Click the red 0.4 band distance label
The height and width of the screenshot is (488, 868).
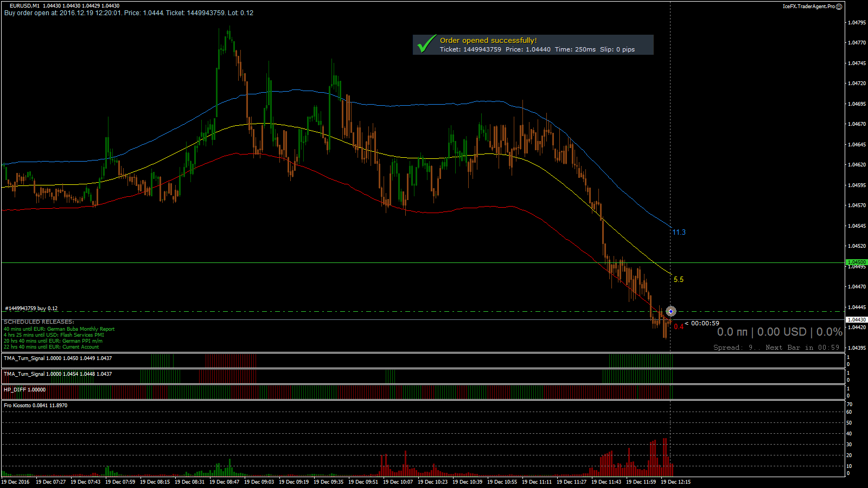(x=679, y=327)
